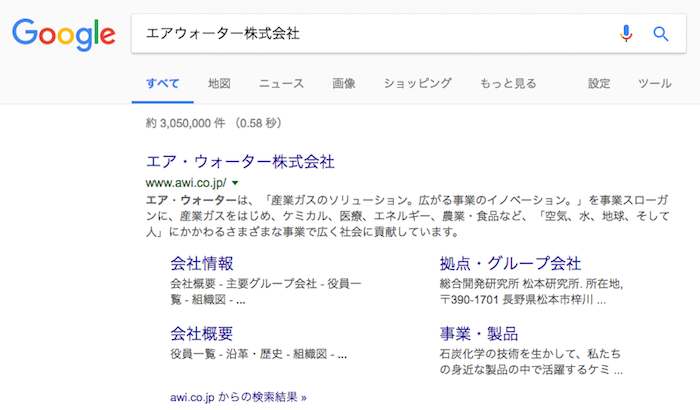Open the ニュース results tab
This screenshot has height=410, width=700.
[x=281, y=84]
